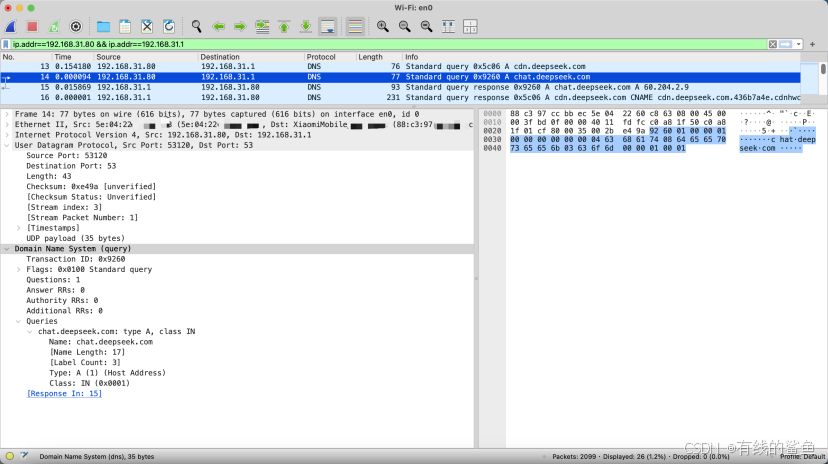The height and width of the screenshot is (464, 828).
Task: Find a packet with magnifier icon
Action: (196, 26)
